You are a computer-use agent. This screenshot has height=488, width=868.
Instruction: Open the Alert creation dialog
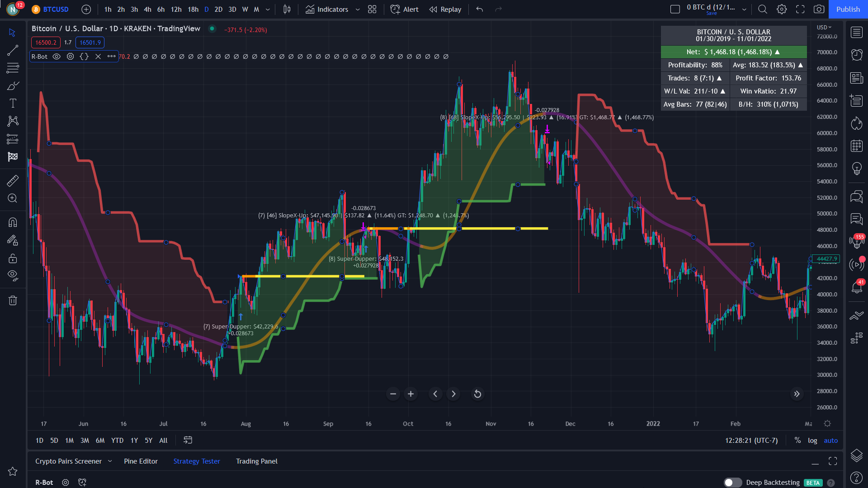tap(405, 9)
